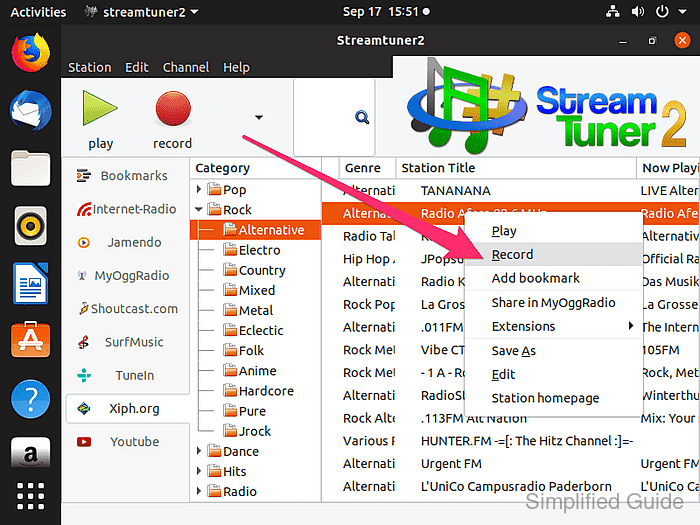Click the SurfMusic red clef icon
Screen dimensions: 700x525
(x=83, y=342)
